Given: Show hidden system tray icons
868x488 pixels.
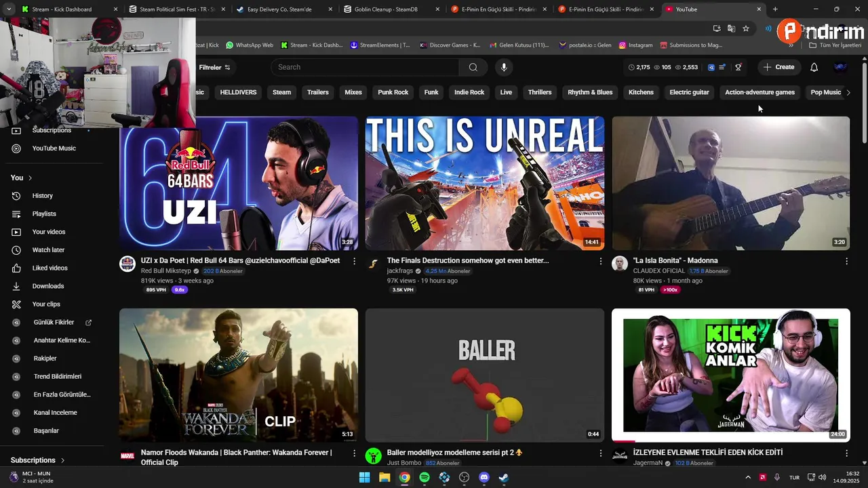Looking at the screenshot, I should tap(748, 477).
